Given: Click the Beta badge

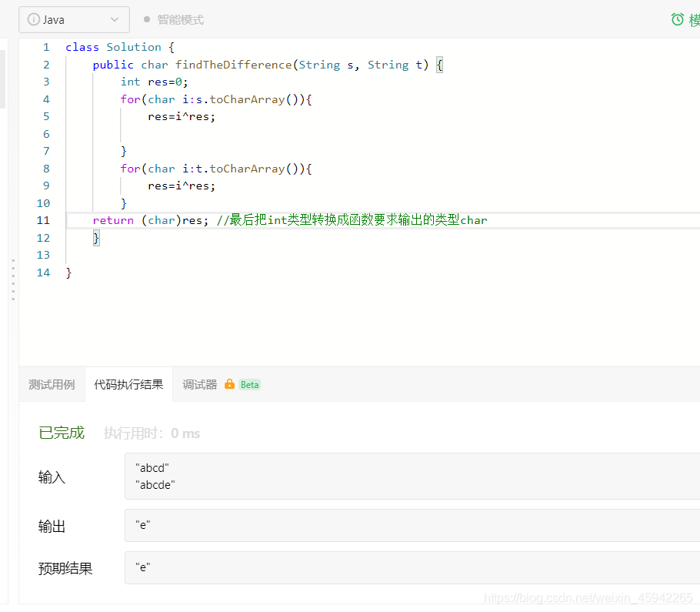Looking at the screenshot, I should click(x=249, y=385).
